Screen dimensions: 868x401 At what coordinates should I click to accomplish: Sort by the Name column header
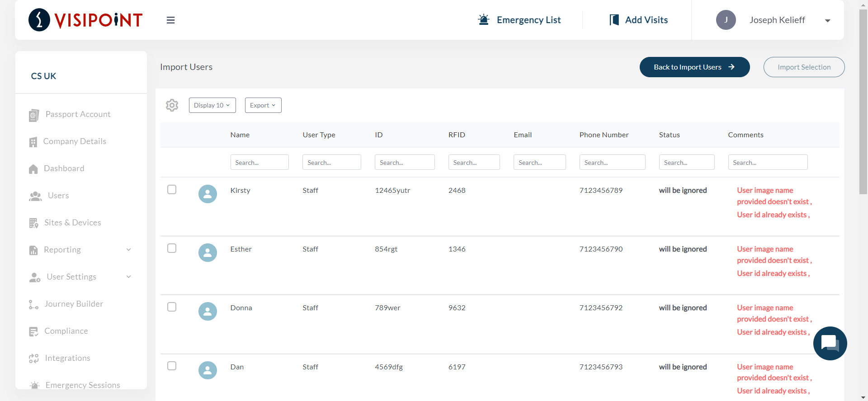(x=240, y=135)
